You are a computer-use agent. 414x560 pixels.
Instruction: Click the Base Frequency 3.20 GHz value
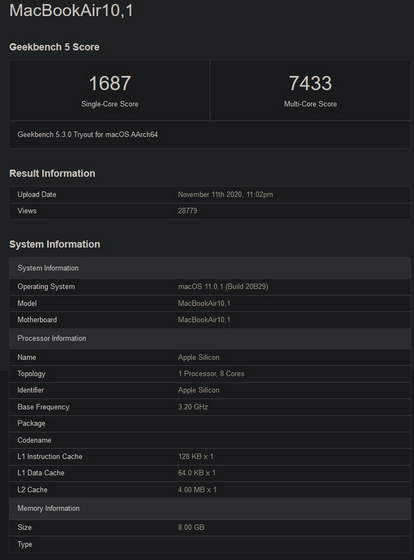pos(193,407)
